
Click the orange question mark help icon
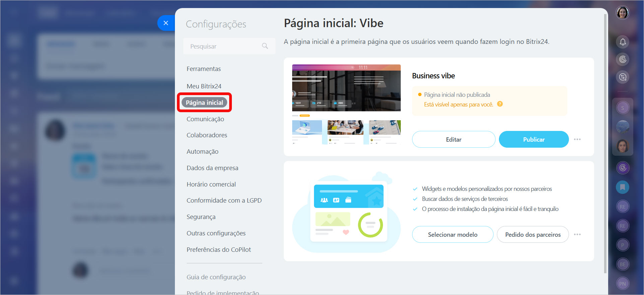click(500, 104)
